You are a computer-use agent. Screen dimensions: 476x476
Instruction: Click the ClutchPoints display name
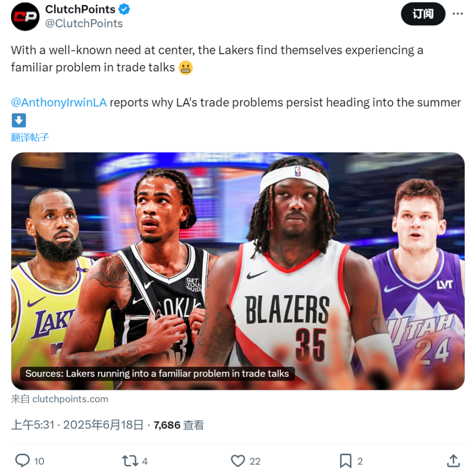(x=80, y=9)
